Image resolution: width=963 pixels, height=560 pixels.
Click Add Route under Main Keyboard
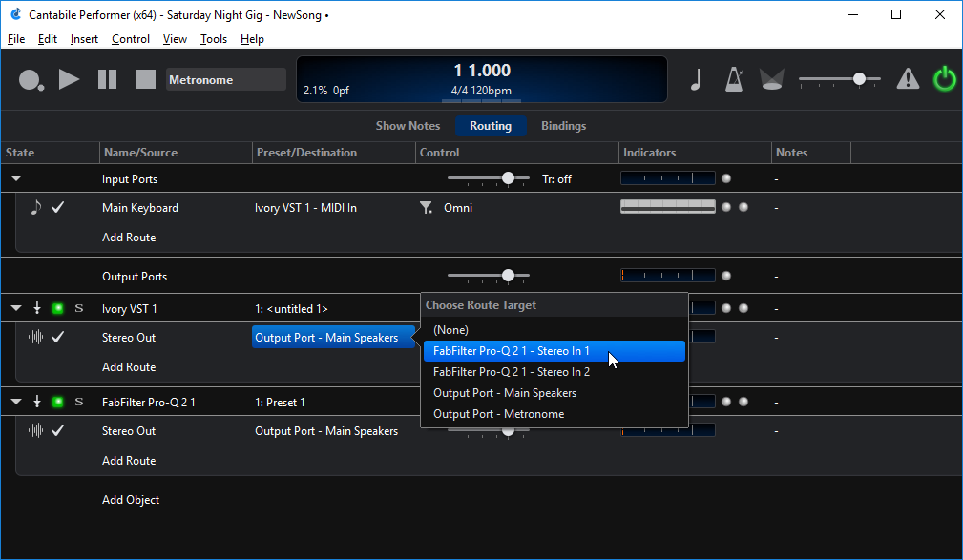[x=129, y=237]
